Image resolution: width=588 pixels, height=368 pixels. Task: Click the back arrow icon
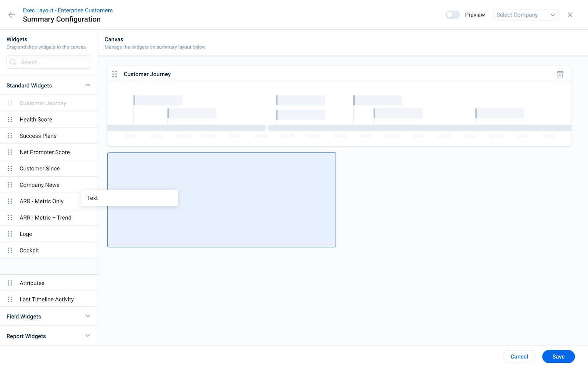pos(11,15)
